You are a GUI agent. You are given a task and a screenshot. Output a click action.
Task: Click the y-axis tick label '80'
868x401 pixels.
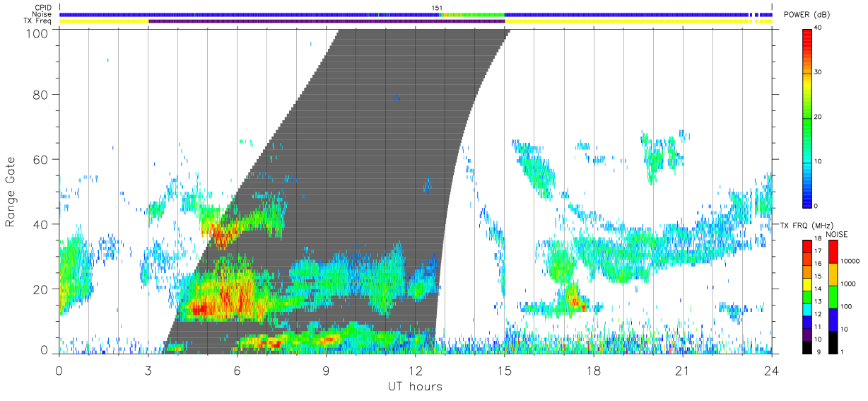tap(42, 95)
